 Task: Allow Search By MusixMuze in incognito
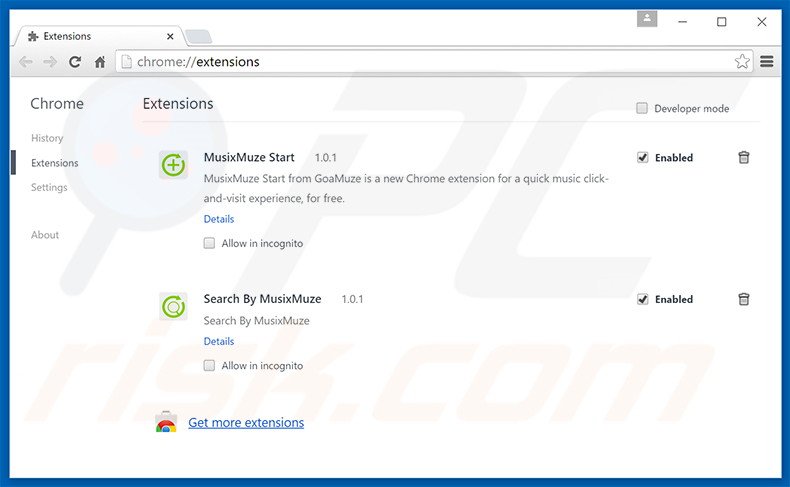click(209, 365)
